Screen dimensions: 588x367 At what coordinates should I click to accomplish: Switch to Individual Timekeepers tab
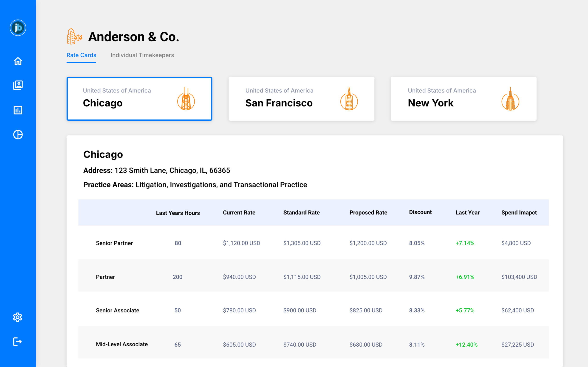tap(142, 55)
